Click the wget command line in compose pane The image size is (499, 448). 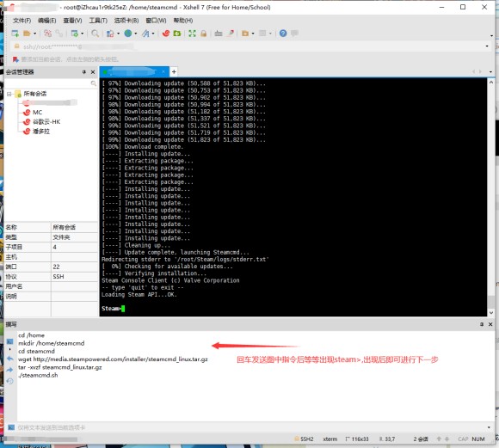pos(113,359)
